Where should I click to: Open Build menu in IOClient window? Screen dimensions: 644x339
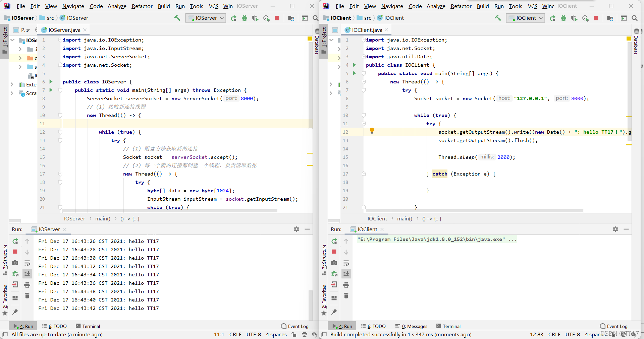click(483, 6)
